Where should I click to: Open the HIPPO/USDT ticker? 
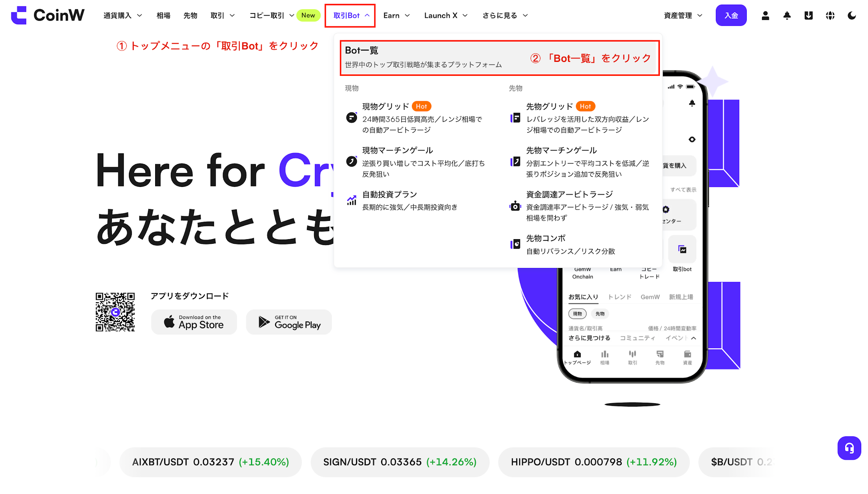point(594,462)
